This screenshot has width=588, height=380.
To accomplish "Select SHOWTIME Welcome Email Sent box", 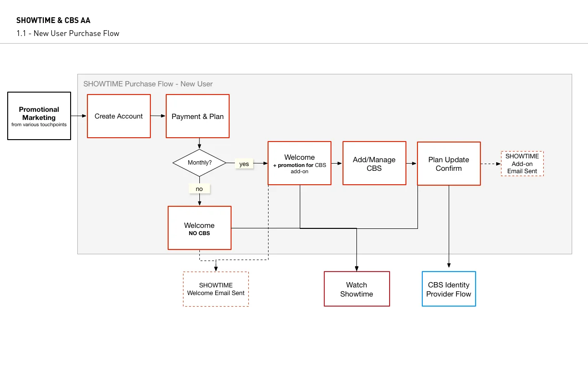I will [x=216, y=289].
